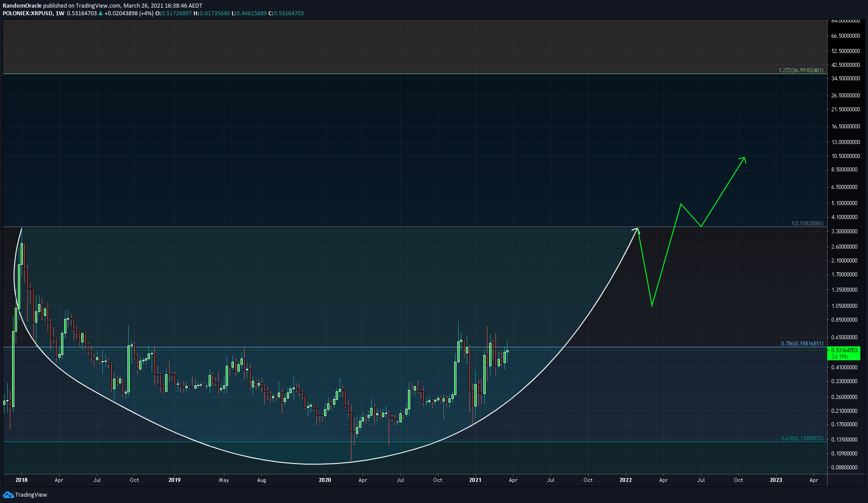Screen dimensions: 868x503
Task: Click the close value C:0.53164703 in header
Action: coord(286,13)
